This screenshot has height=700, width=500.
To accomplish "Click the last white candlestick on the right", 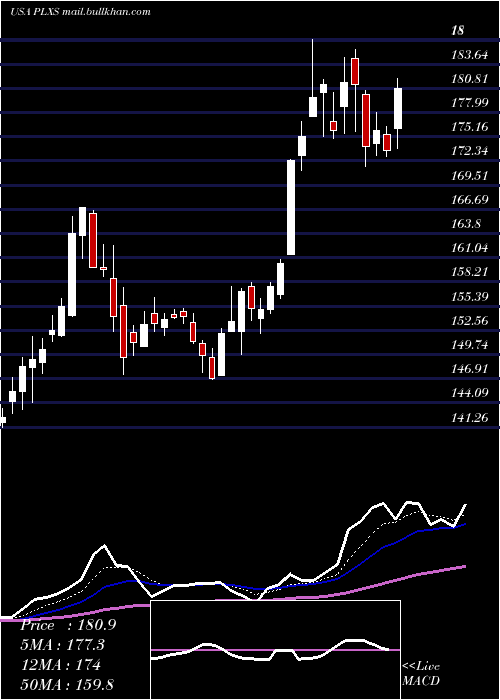I will (x=398, y=108).
